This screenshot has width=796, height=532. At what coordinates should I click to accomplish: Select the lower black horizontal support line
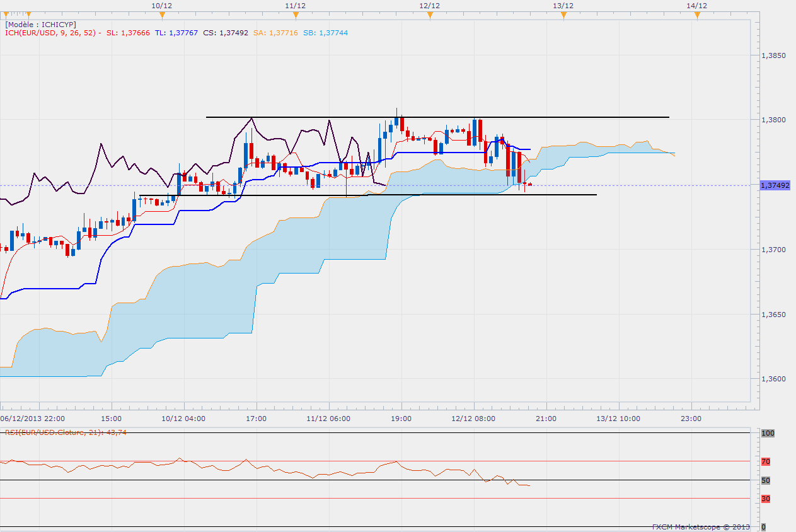(x=368, y=195)
